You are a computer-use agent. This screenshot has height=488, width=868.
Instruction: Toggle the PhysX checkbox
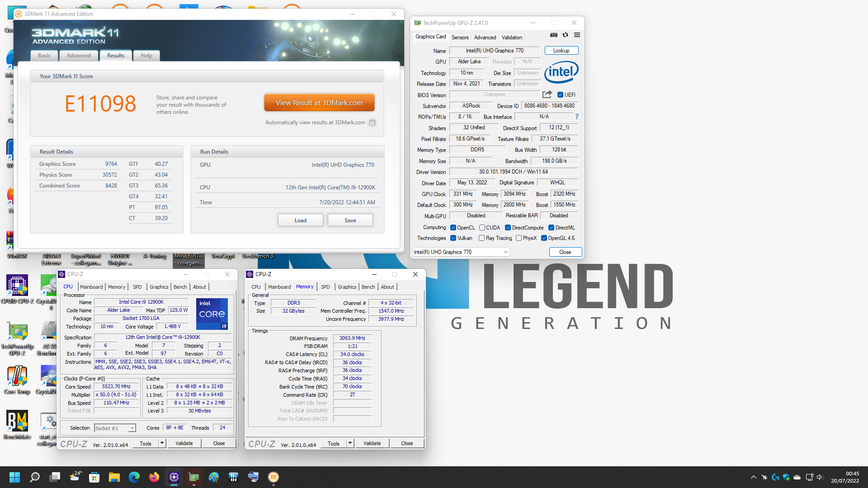[x=519, y=238]
